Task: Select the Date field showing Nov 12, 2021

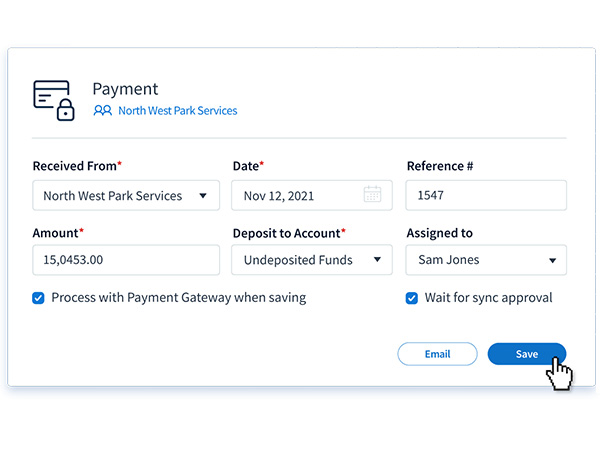Action: (312, 195)
